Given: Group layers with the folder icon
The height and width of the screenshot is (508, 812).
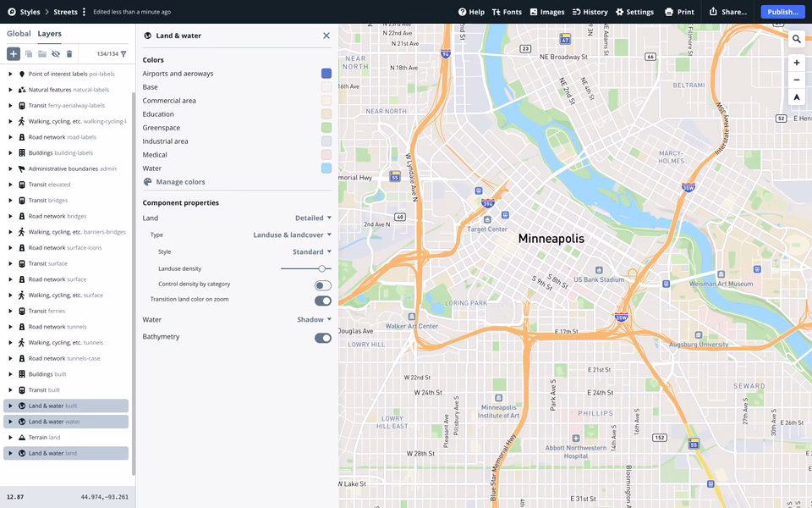Looking at the screenshot, I should pos(42,53).
